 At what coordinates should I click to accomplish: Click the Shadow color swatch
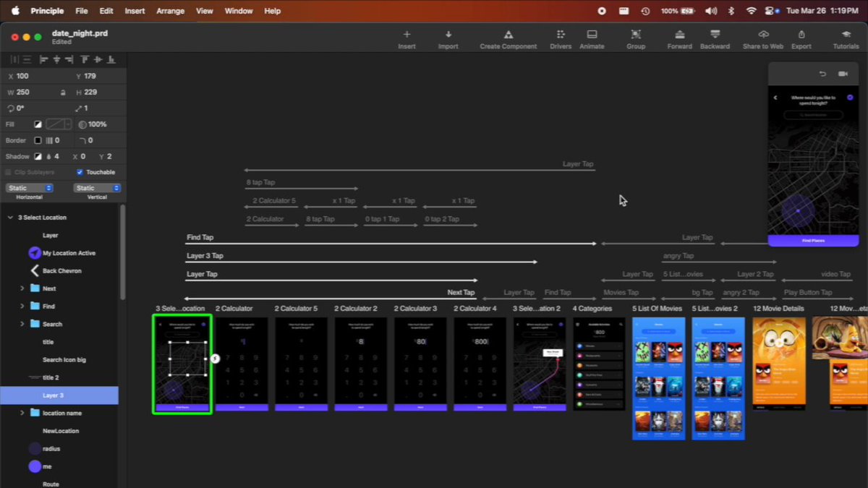(38, 156)
